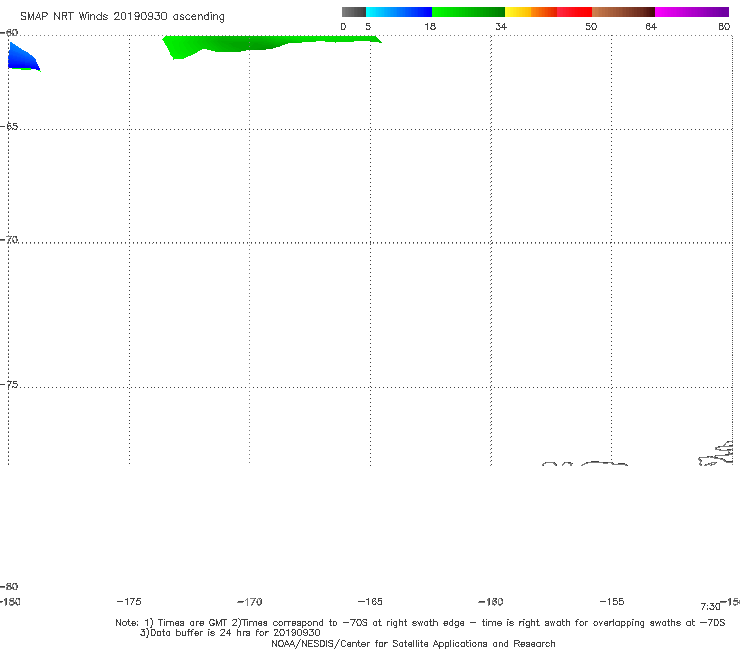Viewport: 740px width, 650px height.
Task: Click the longitude label -160
Action: click(491, 601)
